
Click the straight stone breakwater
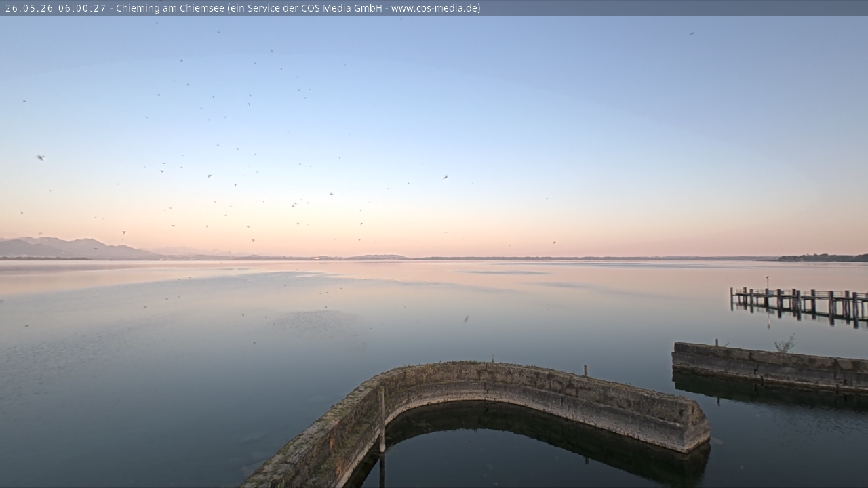coord(770,367)
